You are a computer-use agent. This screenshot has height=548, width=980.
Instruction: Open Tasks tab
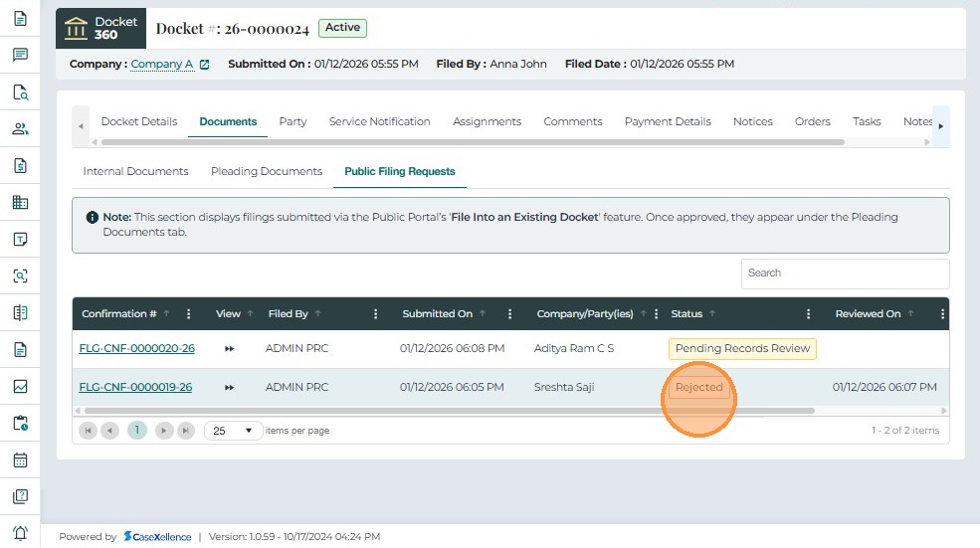[x=867, y=122]
